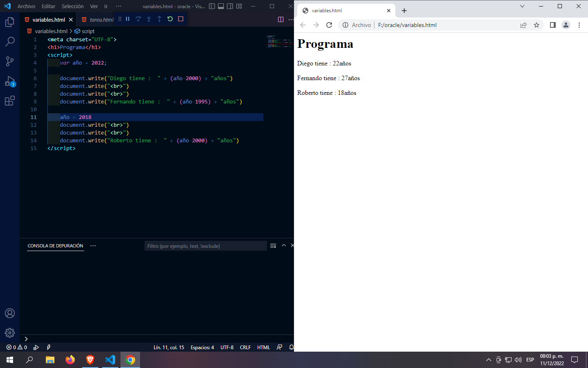Toggle the primary side bar layout icon
This screenshot has width=588, height=368.
[x=212, y=6]
